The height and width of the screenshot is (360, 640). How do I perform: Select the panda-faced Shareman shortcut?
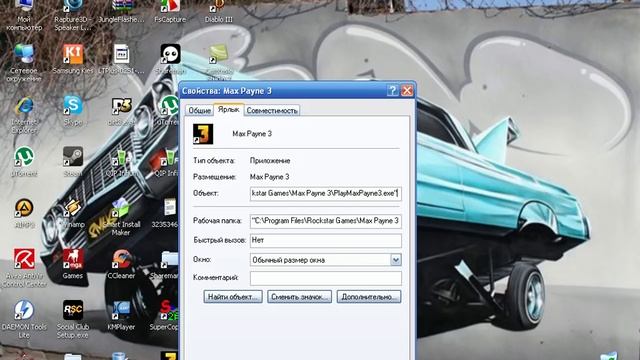click(170, 59)
